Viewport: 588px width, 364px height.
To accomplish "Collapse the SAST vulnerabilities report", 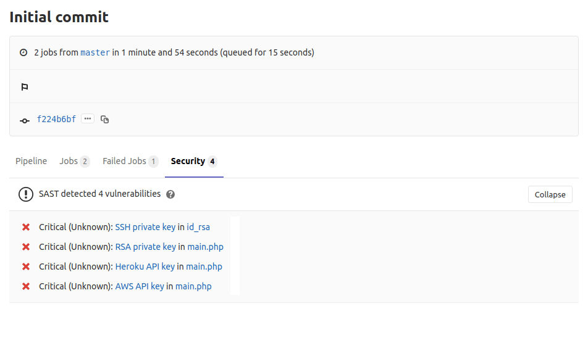I will click(550, 194).
